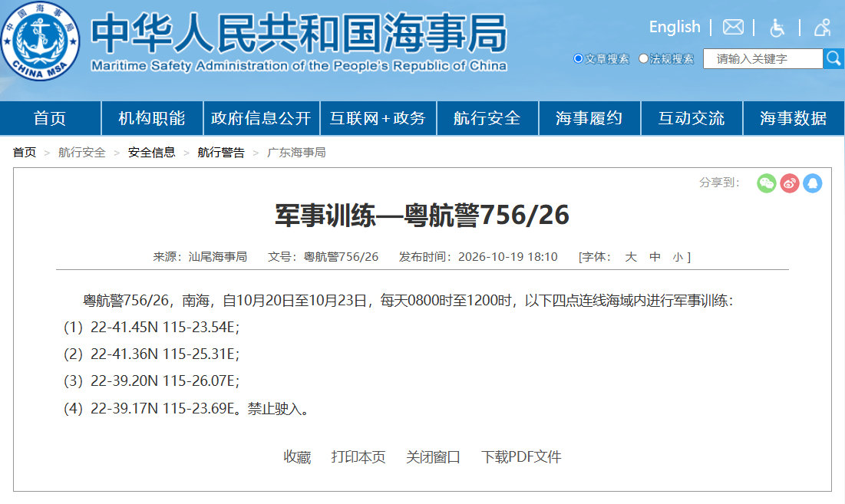Focus the 请输入关键字 search field
The image size is (845, 504).
tap(763, 59)
